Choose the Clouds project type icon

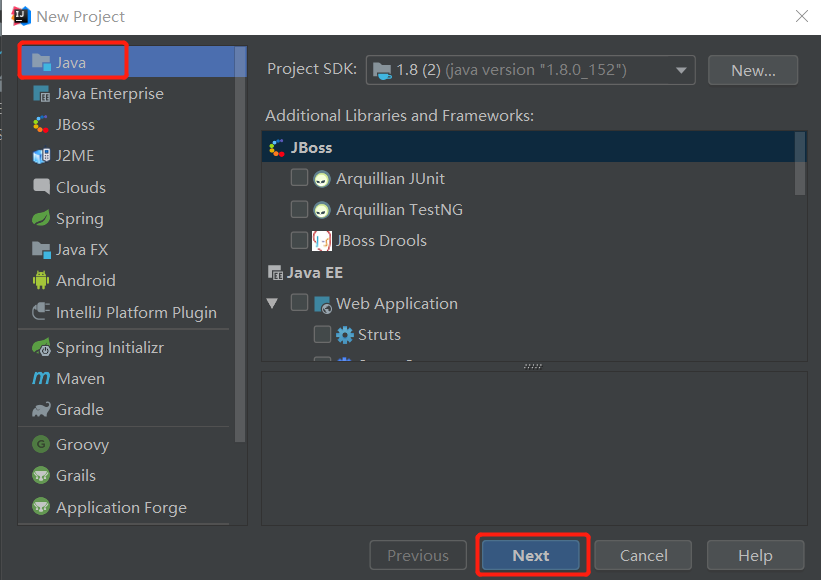click(x=41, y=187)
